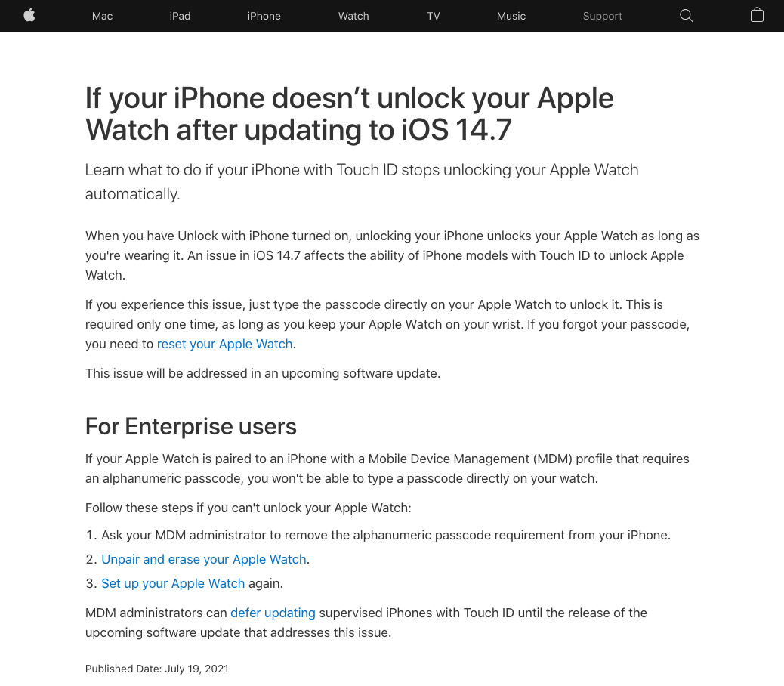Open the 'defer updating' link
784x686 pixels.
point(273,613)
